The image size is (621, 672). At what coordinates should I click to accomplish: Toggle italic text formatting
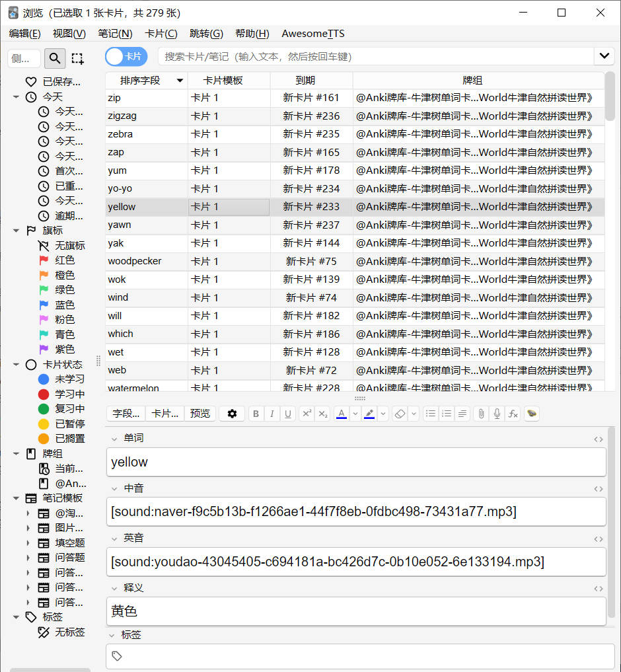(x=272, y=414)
